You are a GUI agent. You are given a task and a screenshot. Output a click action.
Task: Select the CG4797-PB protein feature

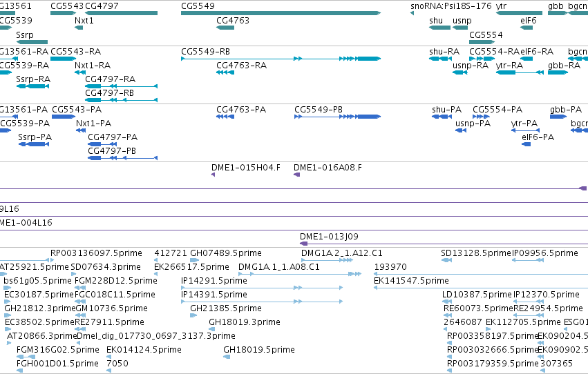[x=122, y=158]
